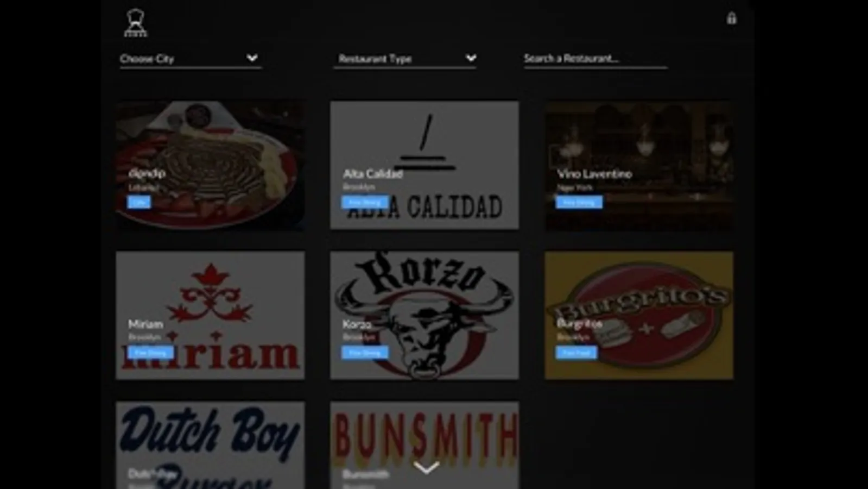The image size is (868, 489).
Task: Open the Korzo restaurant card
Action: 425,315
